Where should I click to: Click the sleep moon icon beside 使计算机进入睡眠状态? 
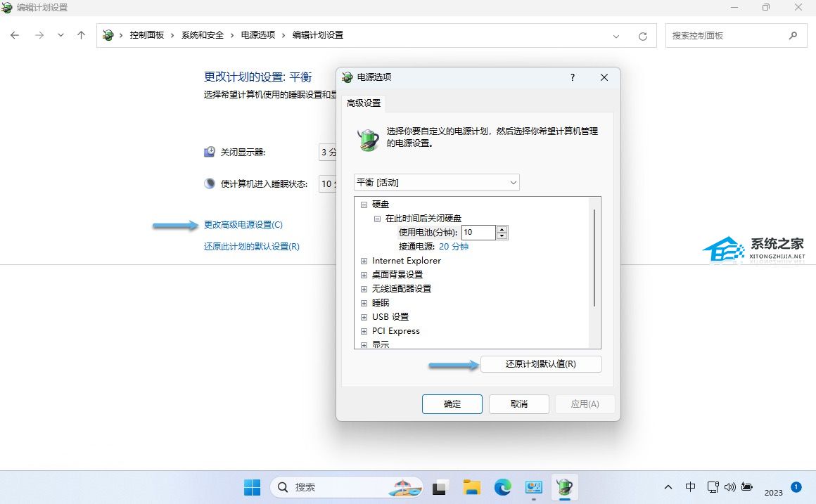(x=209, y=183)
